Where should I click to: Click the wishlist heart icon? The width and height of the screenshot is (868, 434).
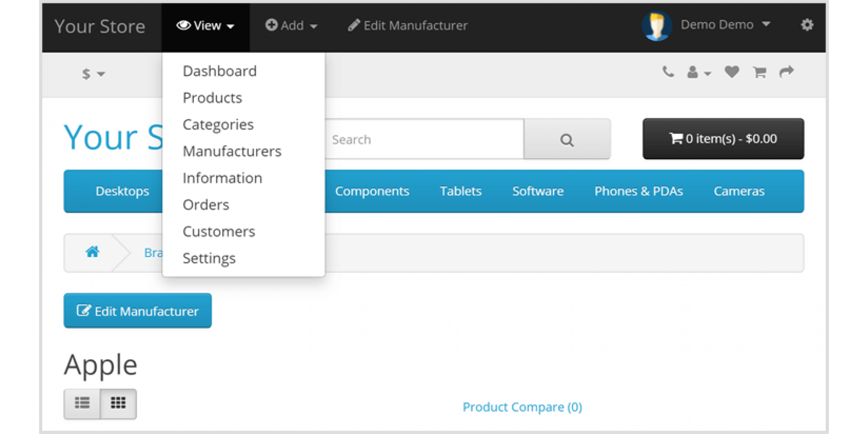pos(732,72)
